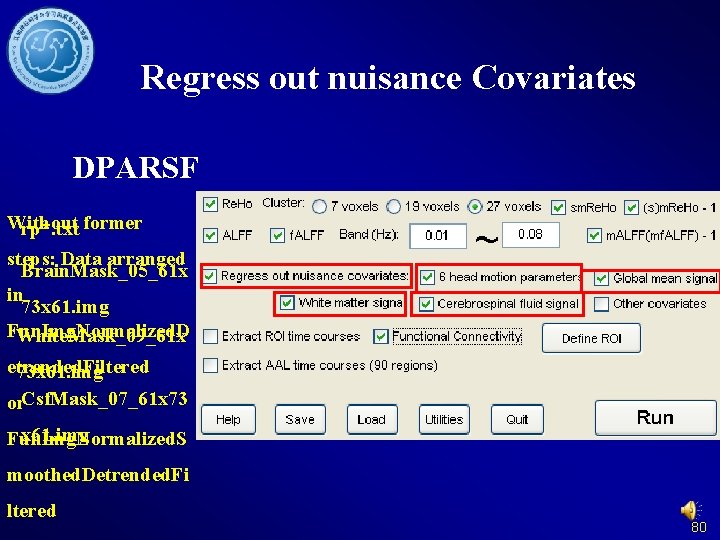Toggle Global mean signal checkbox
The width and height of the screenshot is (720, 540).
(x=601, y=278)
